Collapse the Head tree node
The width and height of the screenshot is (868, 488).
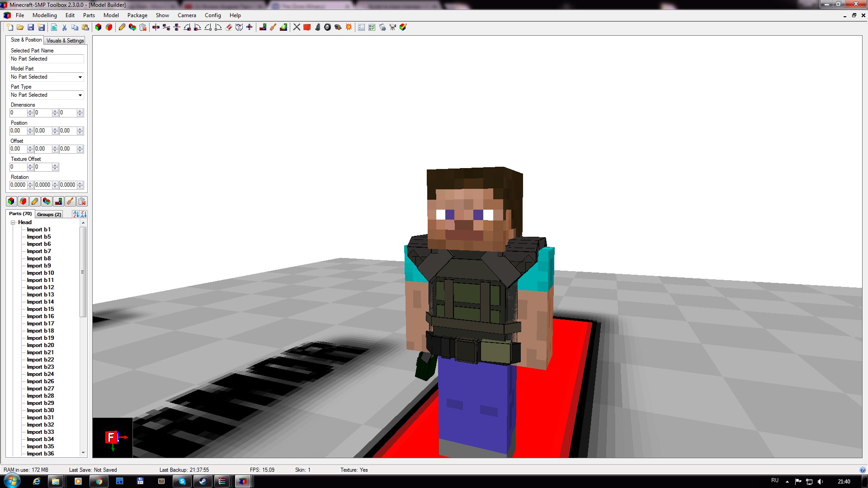[13, 222]
